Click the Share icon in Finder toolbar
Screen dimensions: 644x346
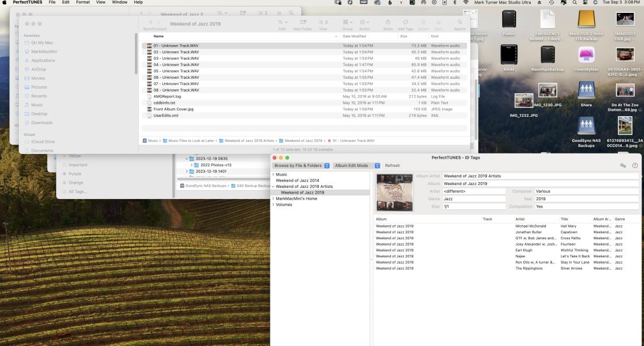click(x=388, y=22)
